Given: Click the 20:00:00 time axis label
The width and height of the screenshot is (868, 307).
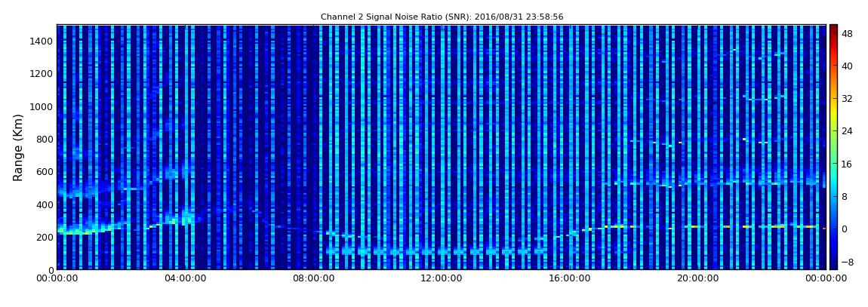Looking at the screenshot, I should coord(697,279).
